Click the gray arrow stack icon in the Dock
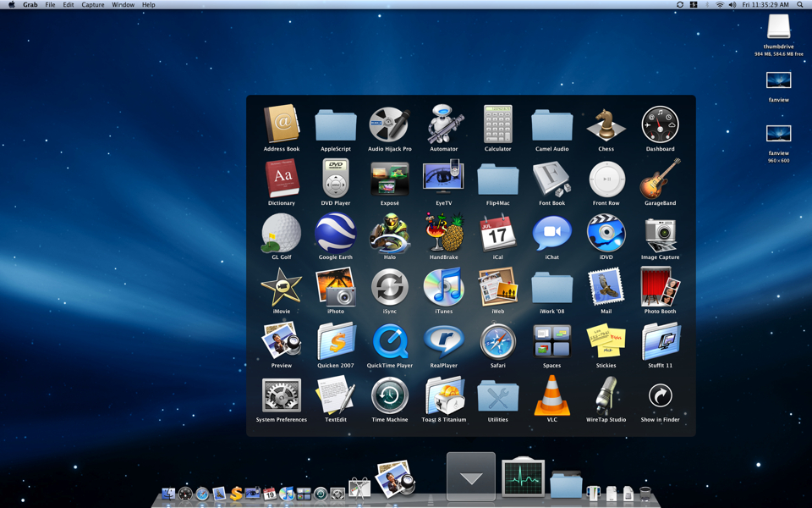This screenshot has height=508, width=812. 470,477
